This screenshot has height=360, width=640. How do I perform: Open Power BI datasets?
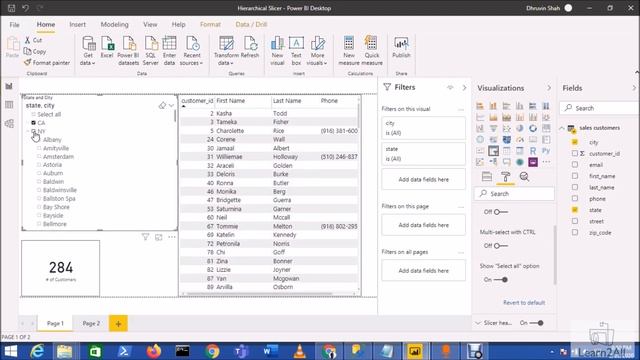click(x=128, y=51)
